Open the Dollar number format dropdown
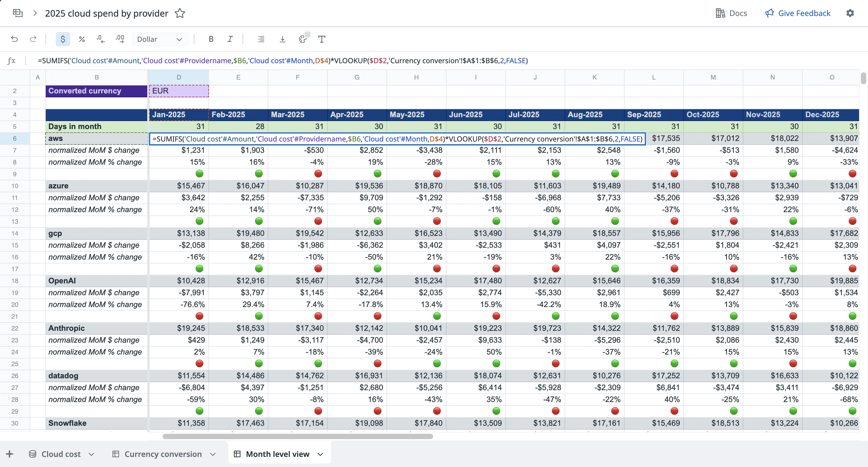 (x=159, y=39)
